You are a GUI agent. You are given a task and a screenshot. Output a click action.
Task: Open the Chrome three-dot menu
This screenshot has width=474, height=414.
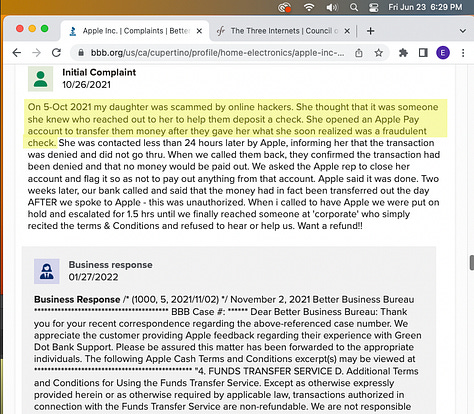tap(463, 53)
